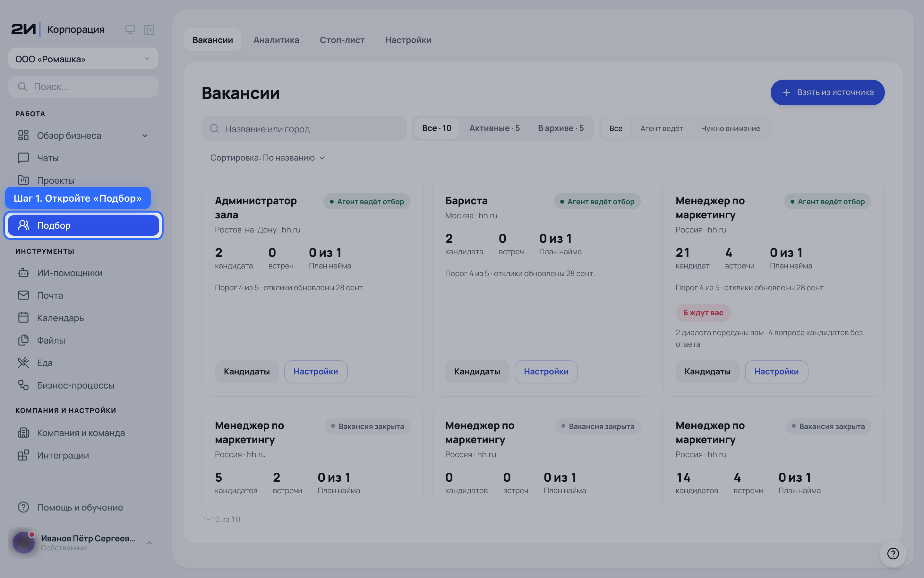Open the top Настройки tab
The width and height of the screenshot is (924, 578).
(x=408, y=40)
